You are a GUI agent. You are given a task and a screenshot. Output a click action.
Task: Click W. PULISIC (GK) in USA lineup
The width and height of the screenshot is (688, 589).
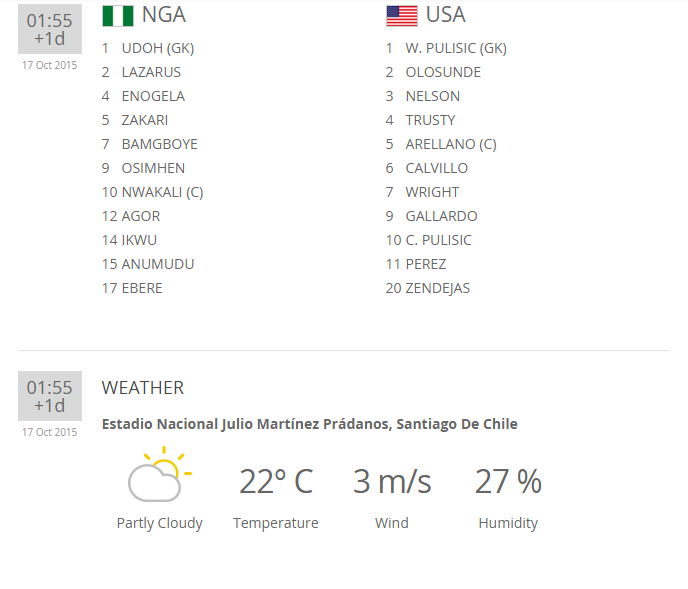(x=456, y=48)
